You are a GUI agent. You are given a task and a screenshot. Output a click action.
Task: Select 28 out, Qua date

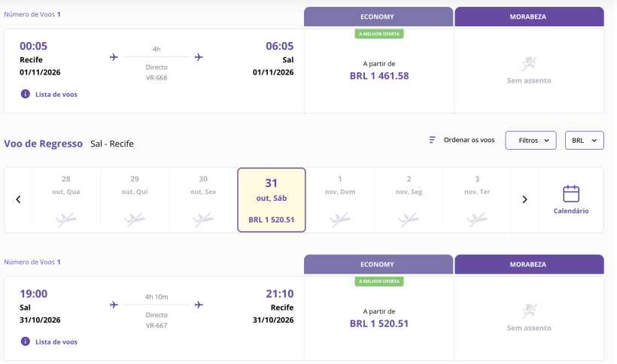66,200
